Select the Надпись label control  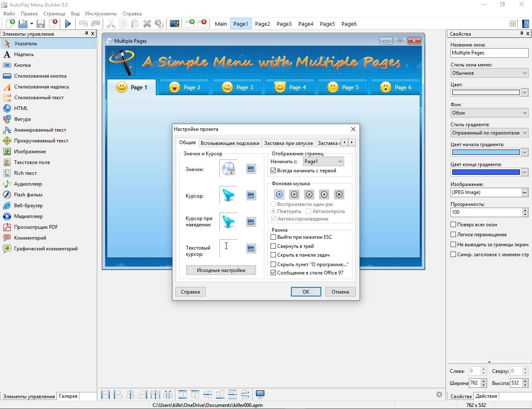tap(48, 54)
